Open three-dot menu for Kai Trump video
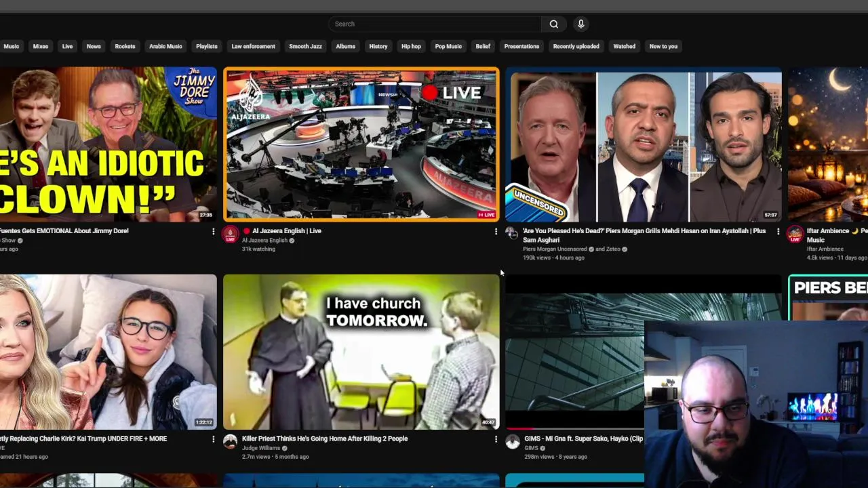Screen dimensions: 868x488 213,439
